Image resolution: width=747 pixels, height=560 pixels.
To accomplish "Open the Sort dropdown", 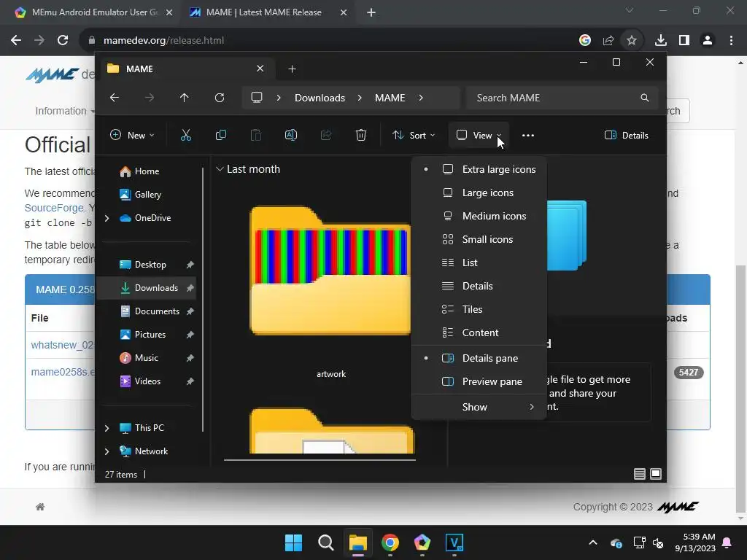I will click(x=414, y=135).
